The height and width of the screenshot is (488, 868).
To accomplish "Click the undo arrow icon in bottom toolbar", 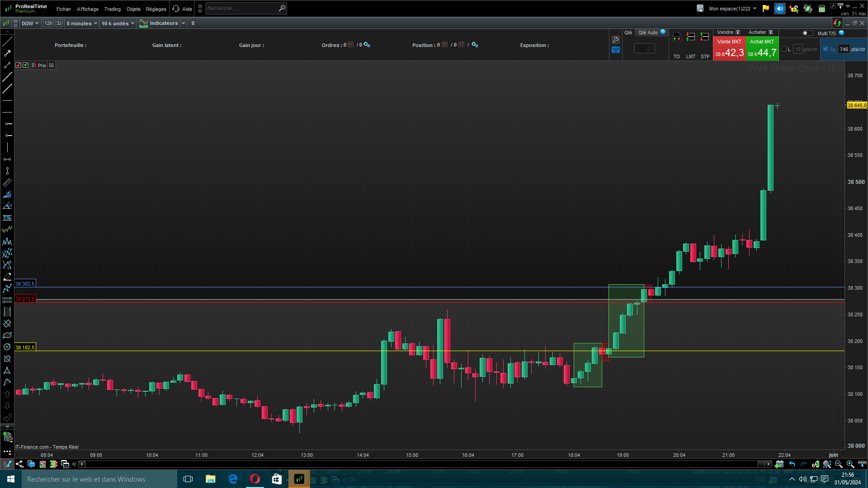I will click(792, 464).
